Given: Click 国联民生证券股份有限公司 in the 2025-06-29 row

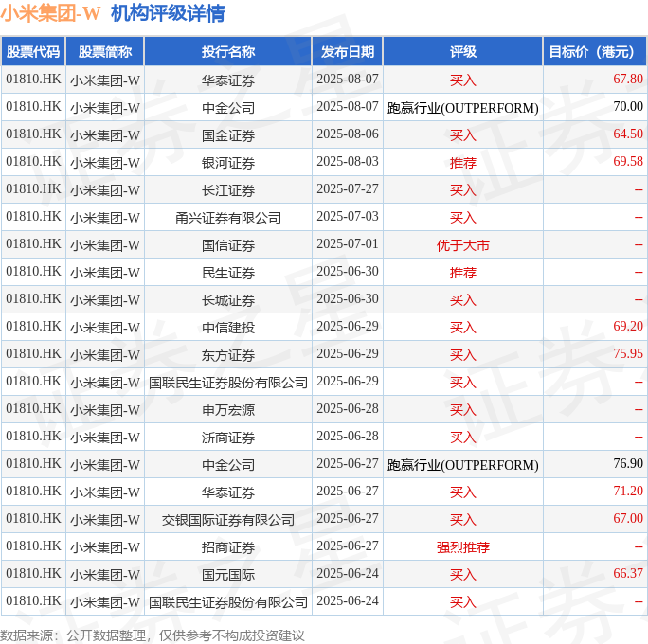Looking at the screenshot, I should (x=228, y=382).
